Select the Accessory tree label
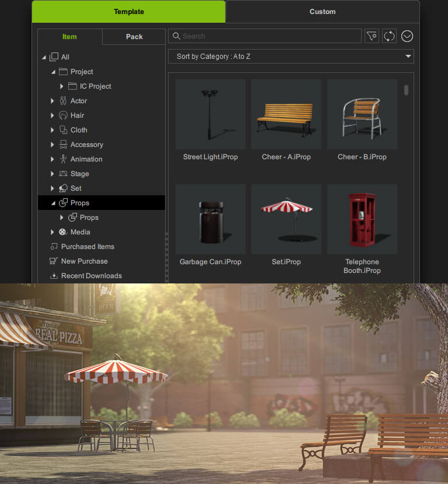Viewport: 448px width, 484px height. point(87,145)
